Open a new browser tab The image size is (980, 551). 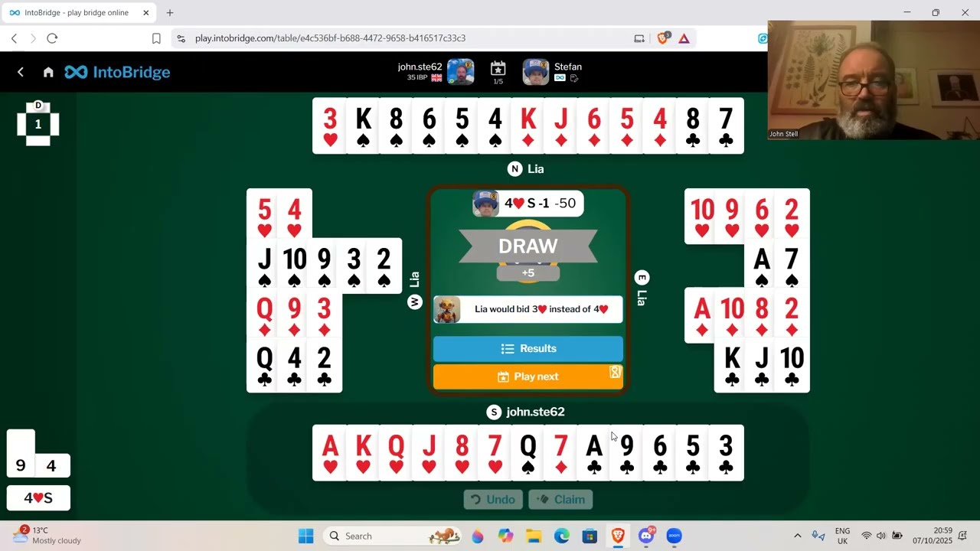(170, 13)
